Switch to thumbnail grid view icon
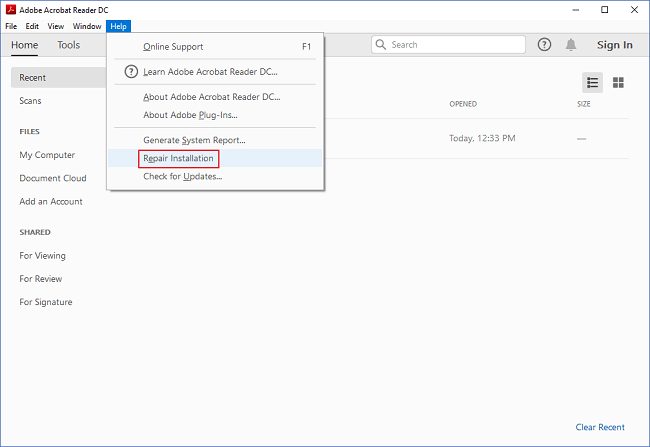Screen dimensions: 650x447 618,82
